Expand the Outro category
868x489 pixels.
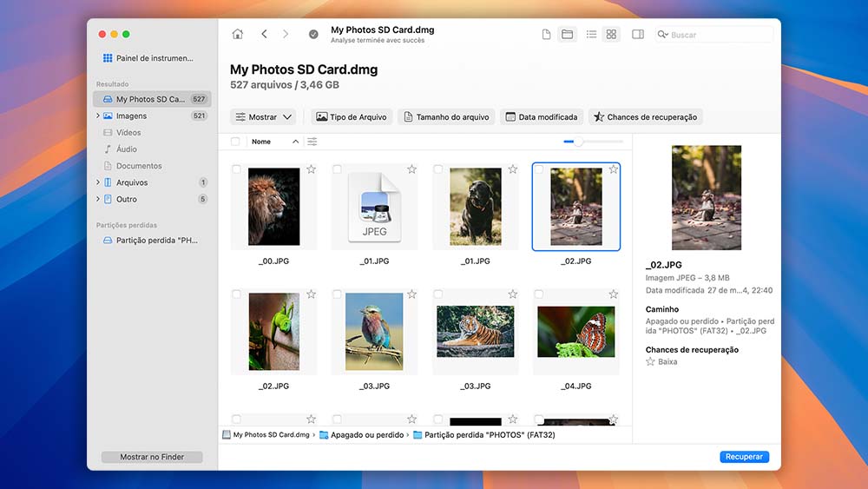point(98,199)
